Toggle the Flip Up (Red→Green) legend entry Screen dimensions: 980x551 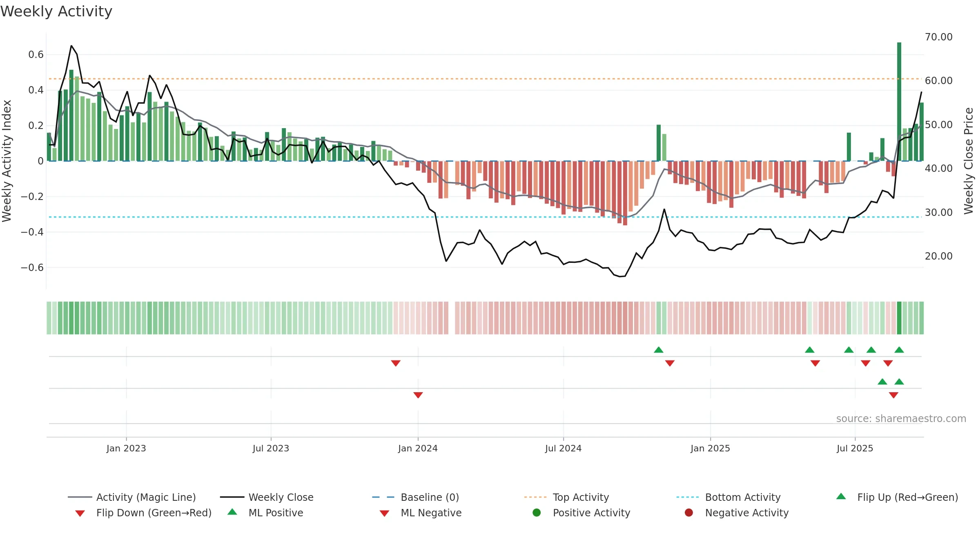(x=897, y=497)
